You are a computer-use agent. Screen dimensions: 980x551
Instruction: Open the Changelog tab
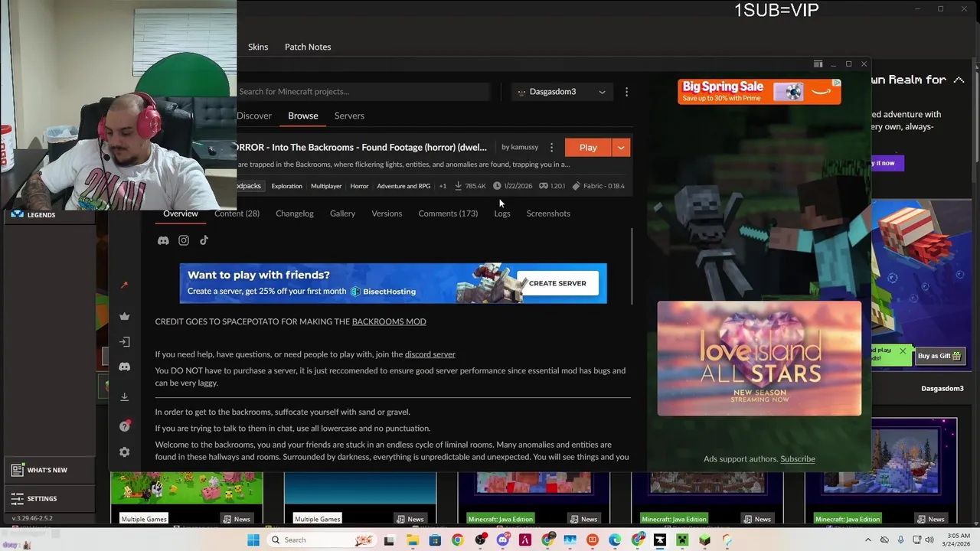click(295, 214)
